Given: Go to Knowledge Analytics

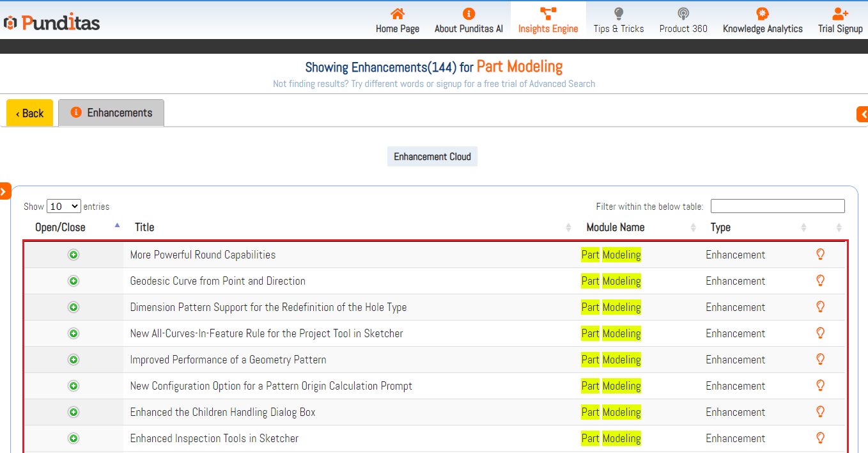Looking at the screenshot, I should pos(762,21).
